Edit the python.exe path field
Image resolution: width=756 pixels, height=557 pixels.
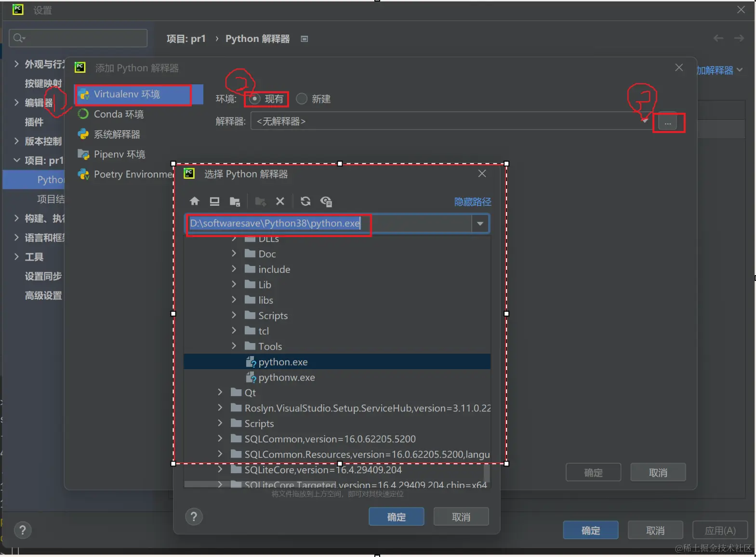(329, 224)
